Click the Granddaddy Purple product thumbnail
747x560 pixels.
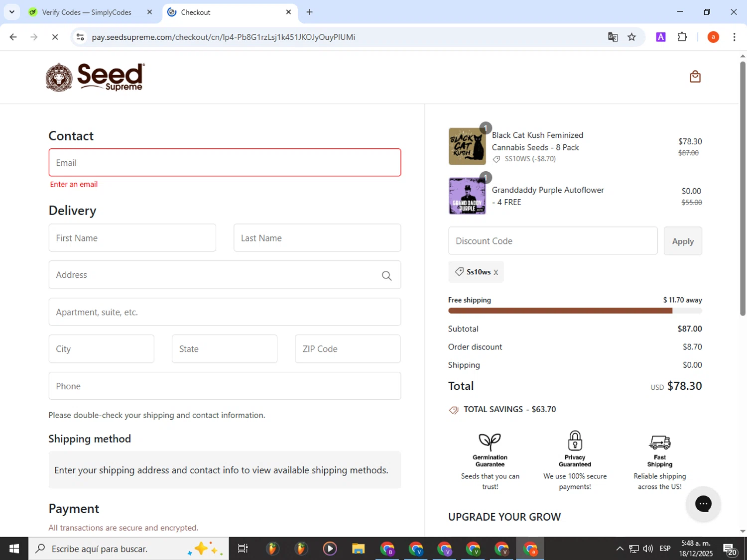pyautogui.click(x=467, y=196)
